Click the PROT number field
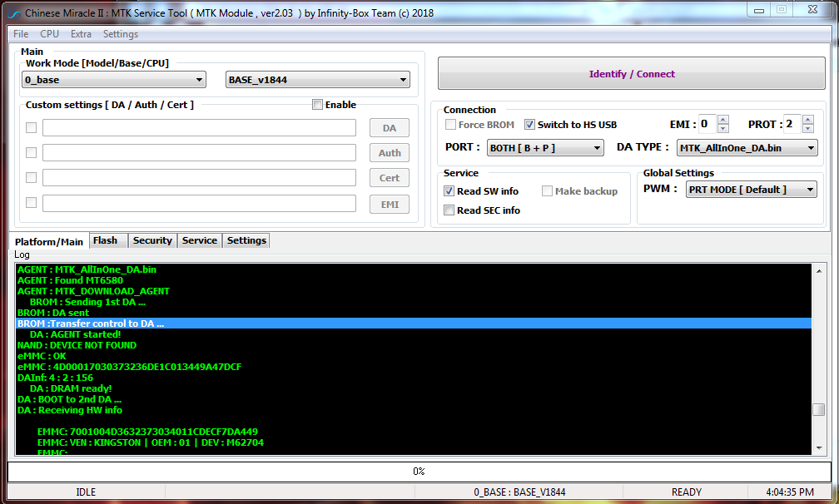 pyautogui.click(x=792, y=124)
